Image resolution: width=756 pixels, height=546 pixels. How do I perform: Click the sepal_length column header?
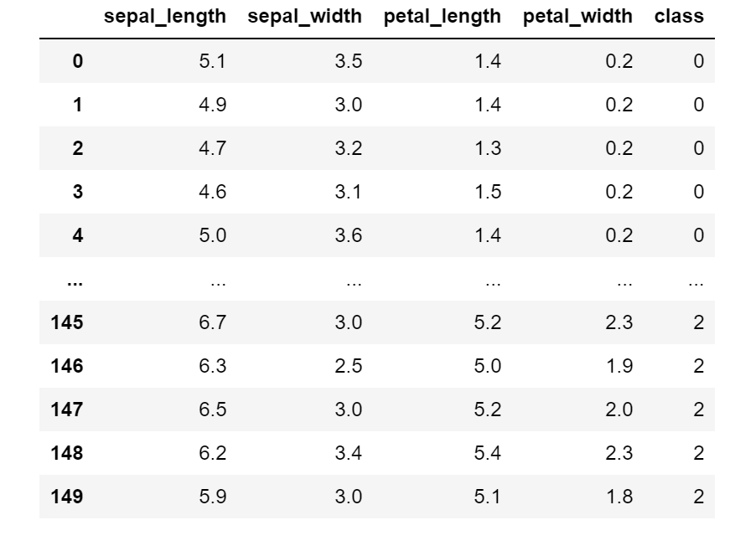pos(165,17)
